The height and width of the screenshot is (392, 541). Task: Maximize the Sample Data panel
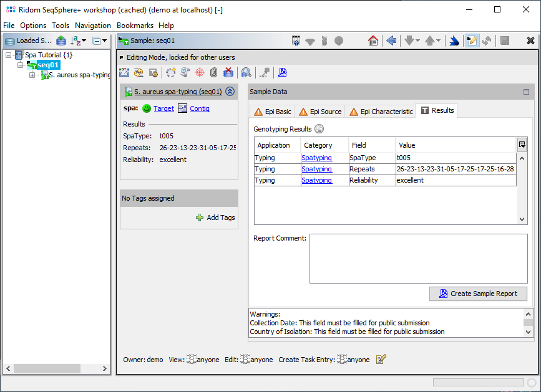(x=526, y=92)
